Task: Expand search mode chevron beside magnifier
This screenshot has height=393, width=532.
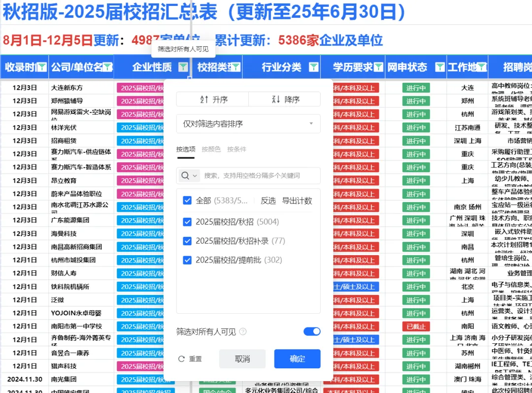Action: point(195,176)
